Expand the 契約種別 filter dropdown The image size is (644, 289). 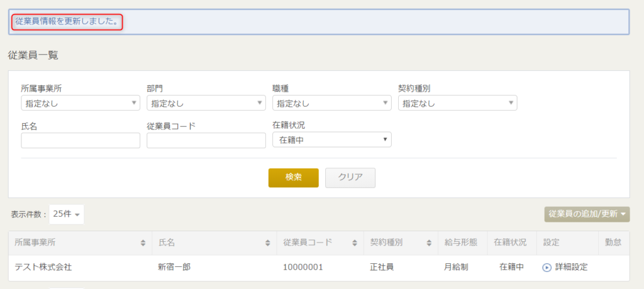point(458,103)
